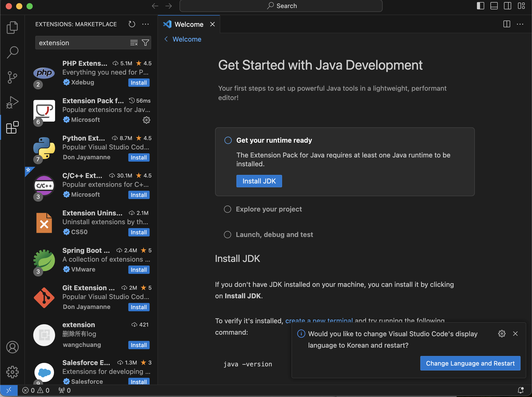
Task: Close the Welcome tab
Action: (212, 24)
